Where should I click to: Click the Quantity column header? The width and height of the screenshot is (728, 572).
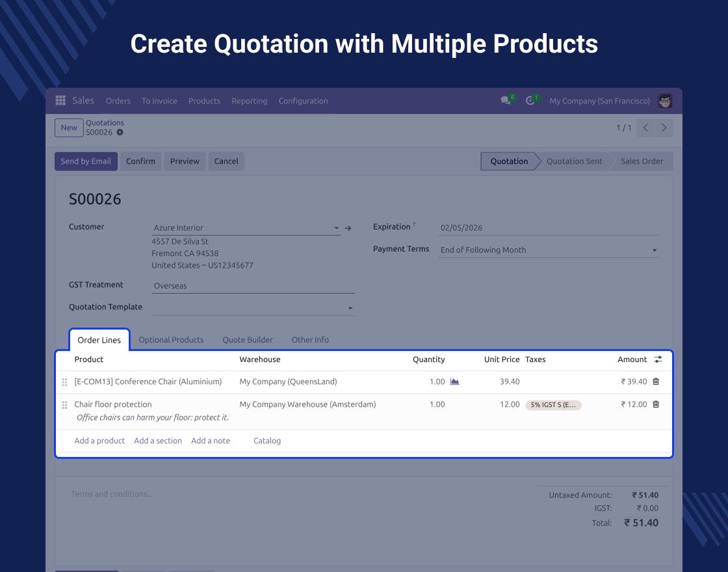428,359
